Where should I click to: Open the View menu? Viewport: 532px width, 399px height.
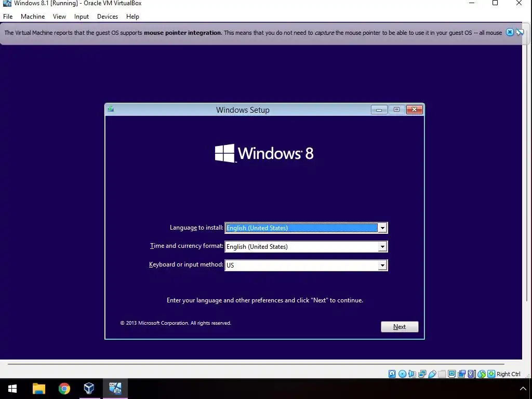point(59,16)
